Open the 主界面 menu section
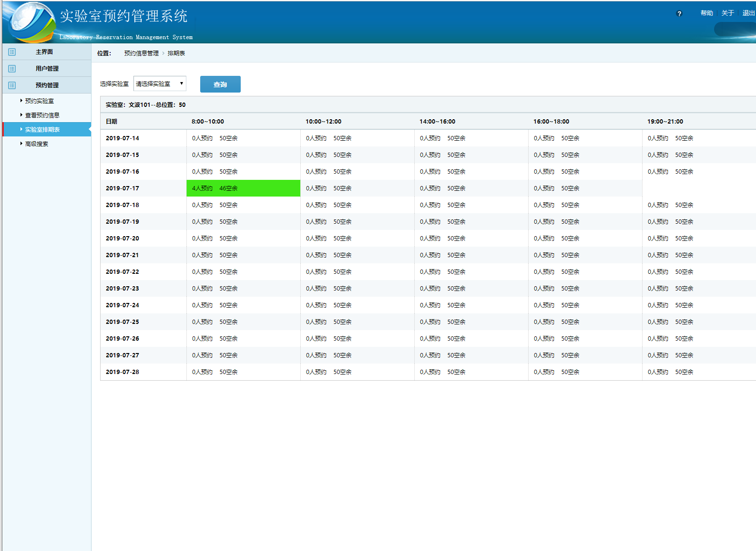 click(x=44, y=52)
